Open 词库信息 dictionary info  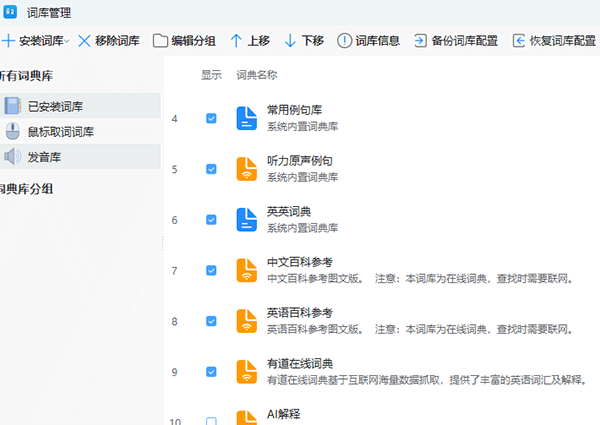click(375, 41)
